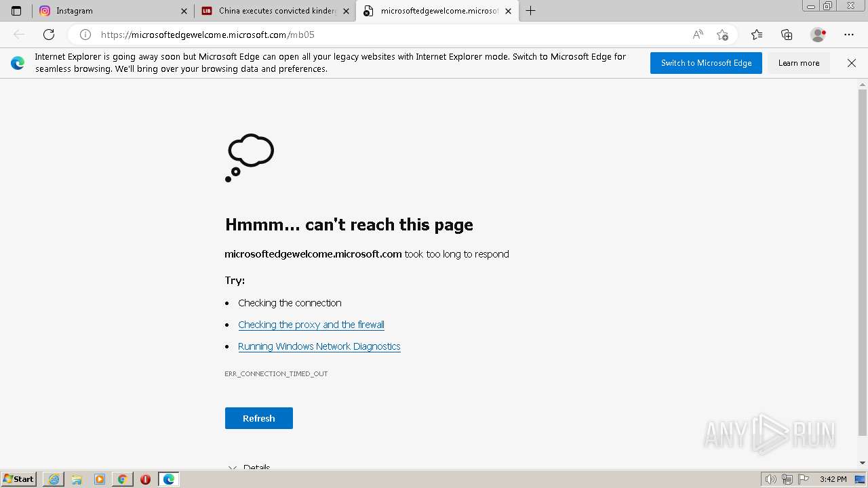Open Checking the proxy and the firewall link
Screen dimensions: 868x488
pos(311,325)
